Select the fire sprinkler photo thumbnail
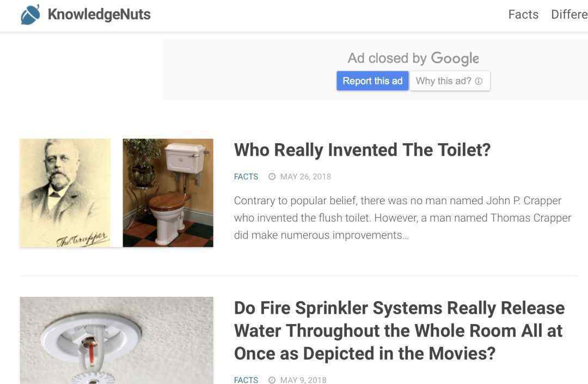This screenshot has height=384, width=588. pos(117,340)
